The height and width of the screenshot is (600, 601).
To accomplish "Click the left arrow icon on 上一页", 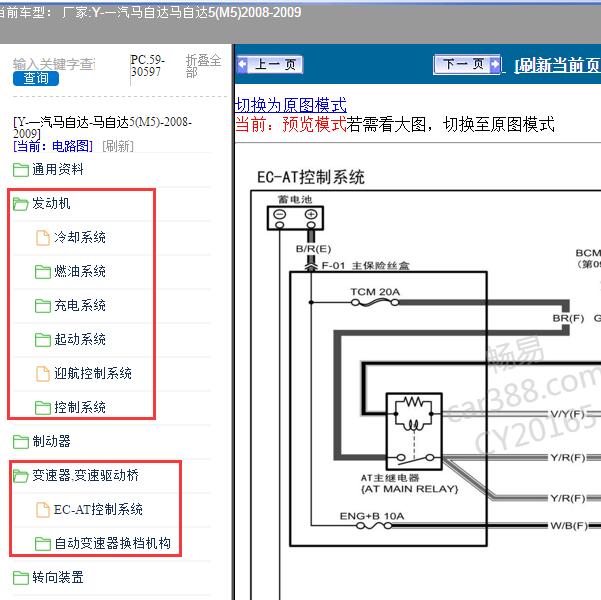I will (243, 64).
